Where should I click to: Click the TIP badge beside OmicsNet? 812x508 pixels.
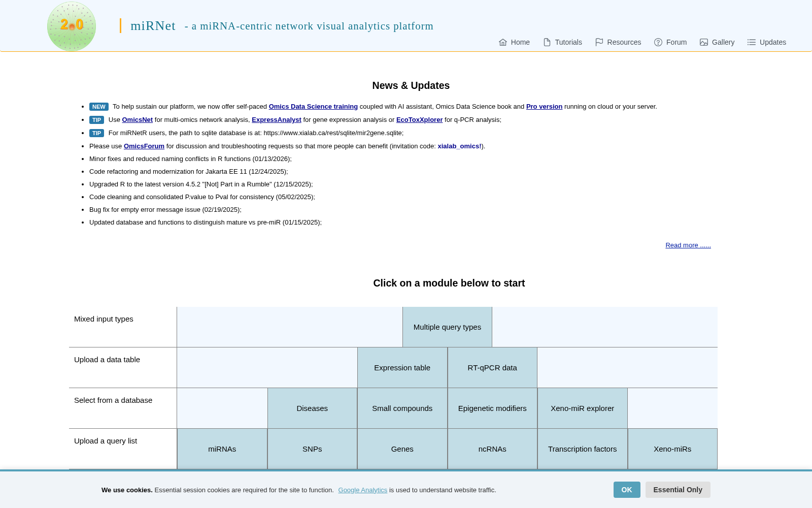pos(96,120)
